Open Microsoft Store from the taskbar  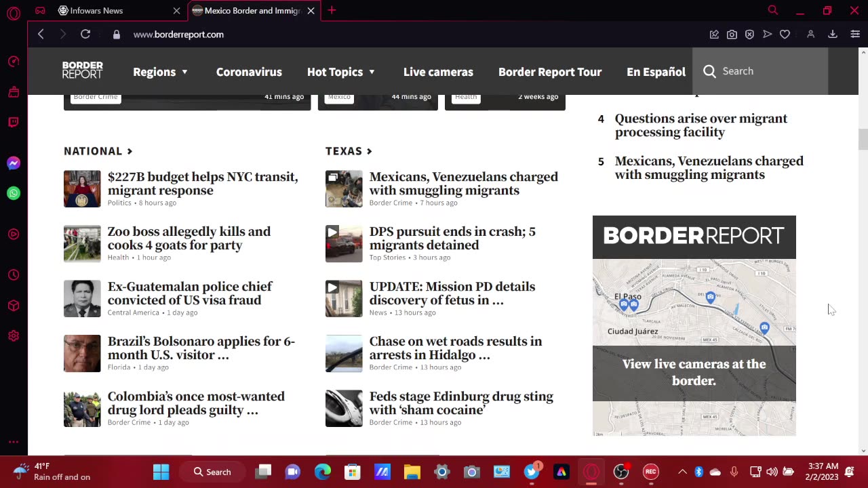[352, 472]
